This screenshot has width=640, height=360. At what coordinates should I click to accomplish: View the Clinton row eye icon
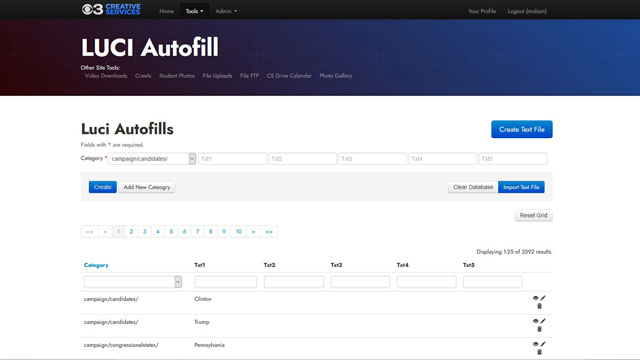click(536, 298)
